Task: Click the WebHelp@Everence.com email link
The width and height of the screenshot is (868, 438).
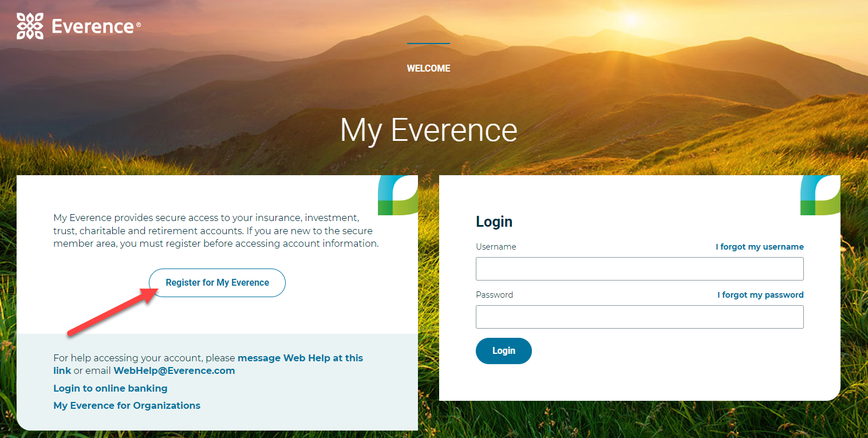Action: [174, 370]
